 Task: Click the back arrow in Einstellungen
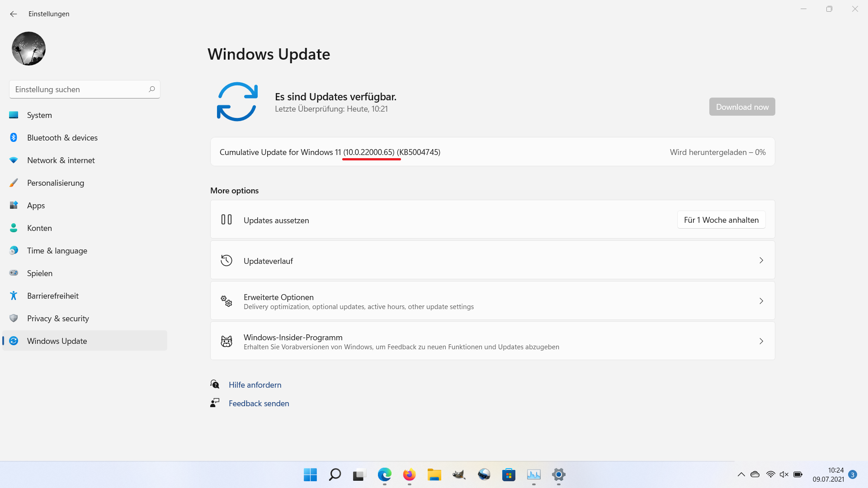14,14
